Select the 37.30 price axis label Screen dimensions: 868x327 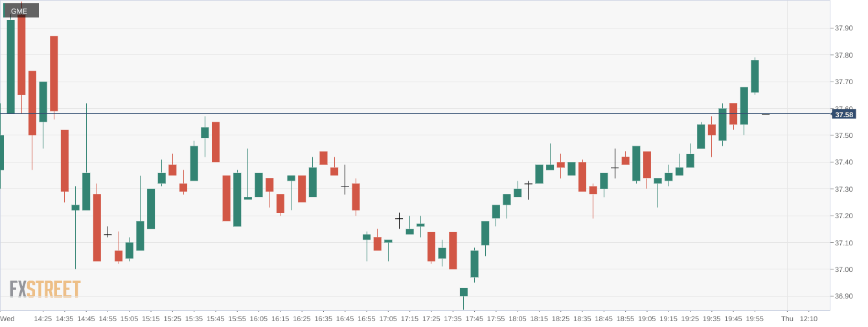(843, 189)
